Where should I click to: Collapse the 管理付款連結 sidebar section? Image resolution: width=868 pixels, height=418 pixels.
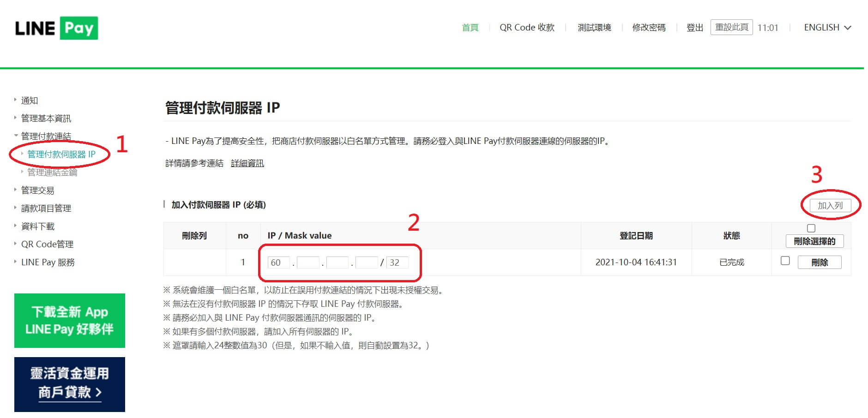pyautogui.click(x=46, y=136)
